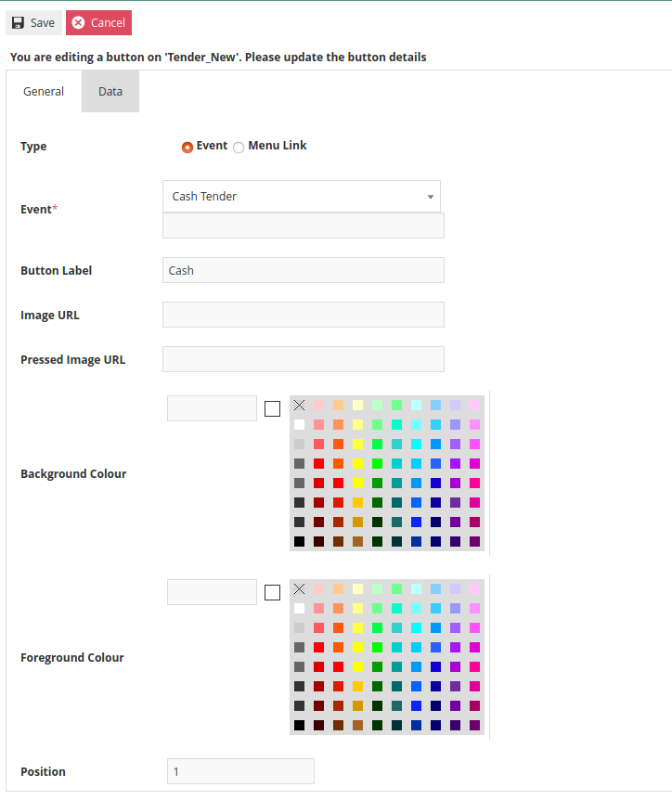Click the Save floppy disk icon
This screenshot has width=672, height=800.
[x=18, y=23]
